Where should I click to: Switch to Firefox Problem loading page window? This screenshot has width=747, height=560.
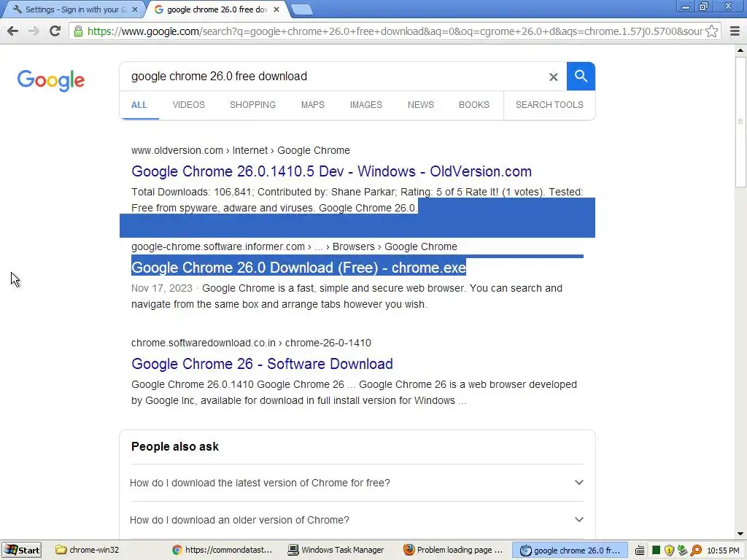452,550
